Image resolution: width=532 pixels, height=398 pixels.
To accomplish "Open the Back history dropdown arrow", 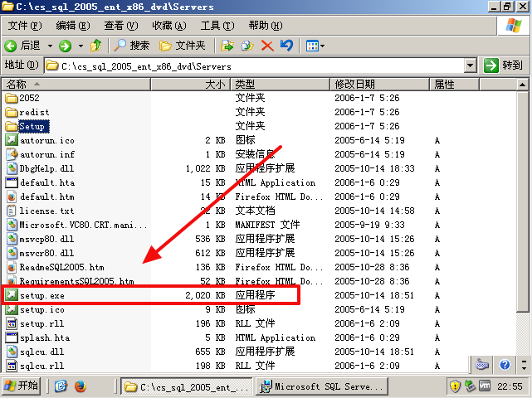I will pyautogui.click(x=50, y=46).
